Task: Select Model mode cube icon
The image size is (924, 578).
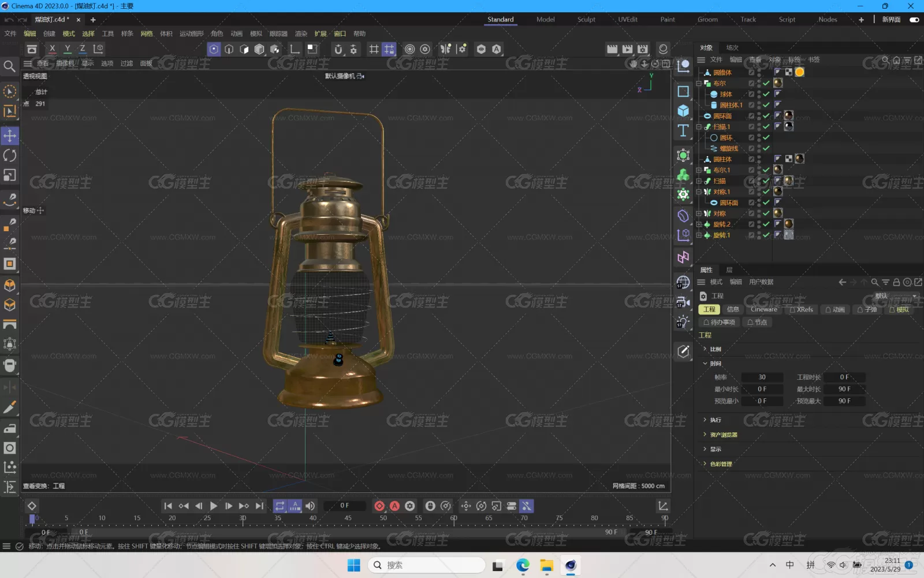Action: click(259, 49)
